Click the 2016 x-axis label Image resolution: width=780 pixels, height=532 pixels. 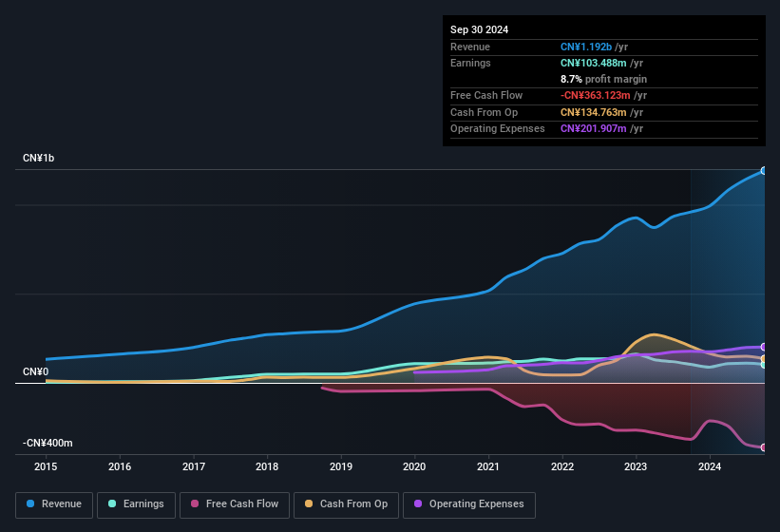[x=120, y=466]
